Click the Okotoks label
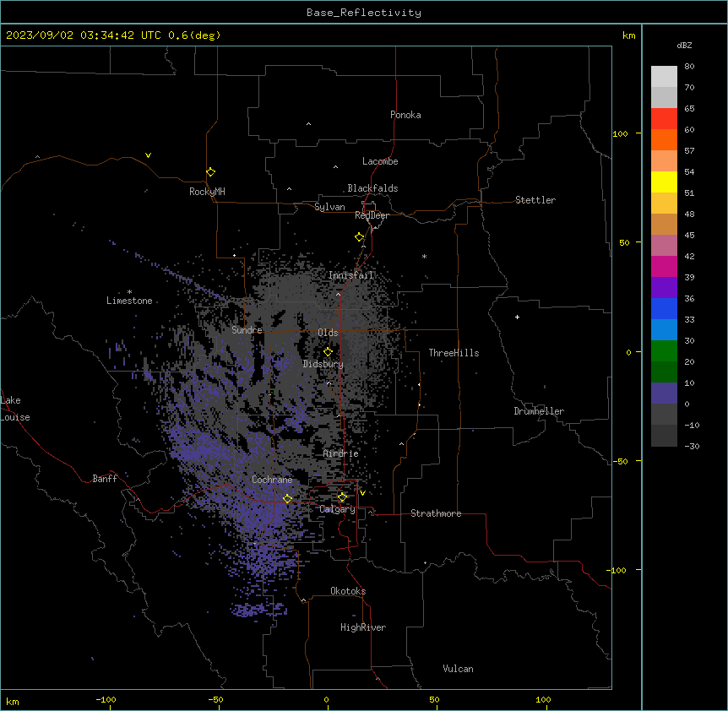 (348, 591)
